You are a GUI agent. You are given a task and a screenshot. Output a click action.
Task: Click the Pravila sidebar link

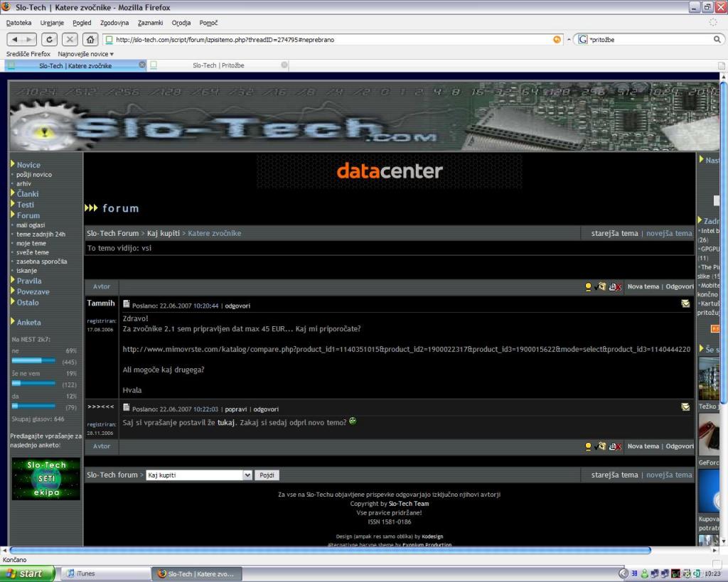[28, 281]
